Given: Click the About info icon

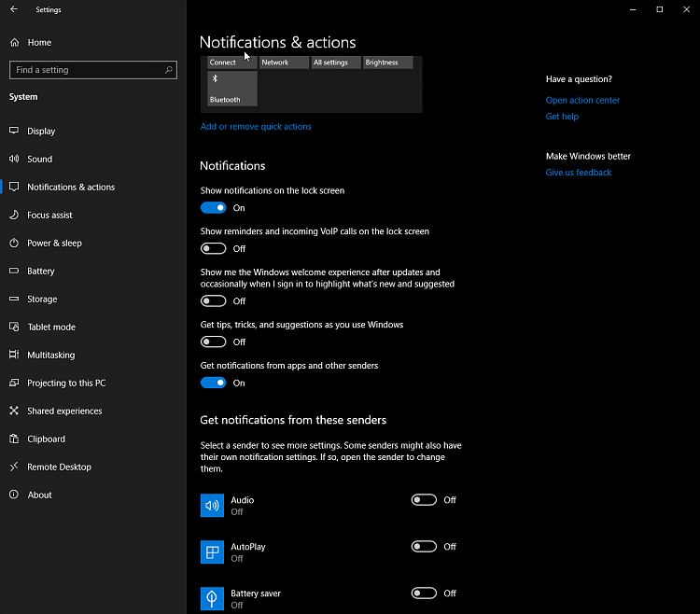Looking at the screenshot, I should click(x=14, y=495).
